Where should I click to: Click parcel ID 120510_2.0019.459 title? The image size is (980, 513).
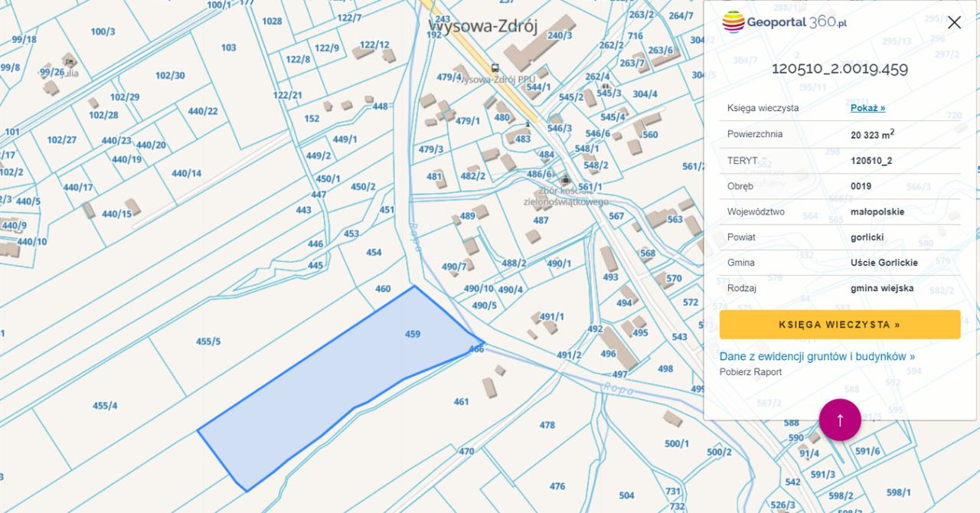coord(840,68)
